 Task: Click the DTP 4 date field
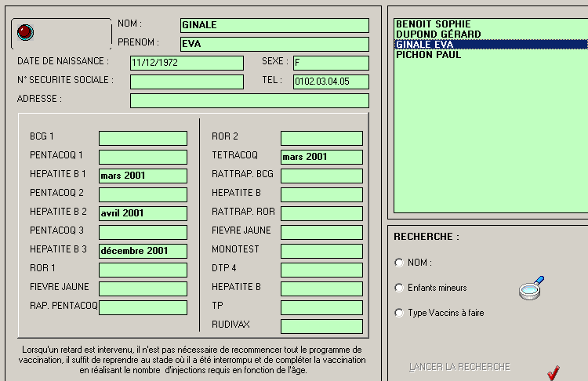[x=321, y=270]
